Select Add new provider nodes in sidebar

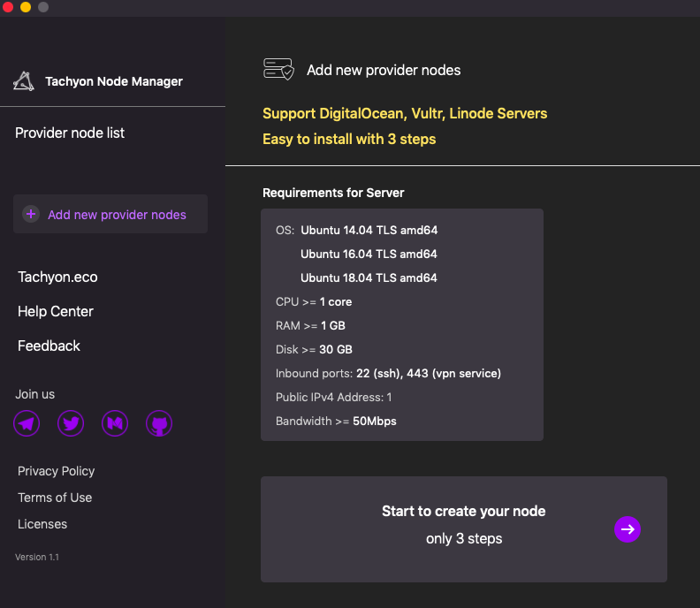pyautogui.click(x=110, y=214)
